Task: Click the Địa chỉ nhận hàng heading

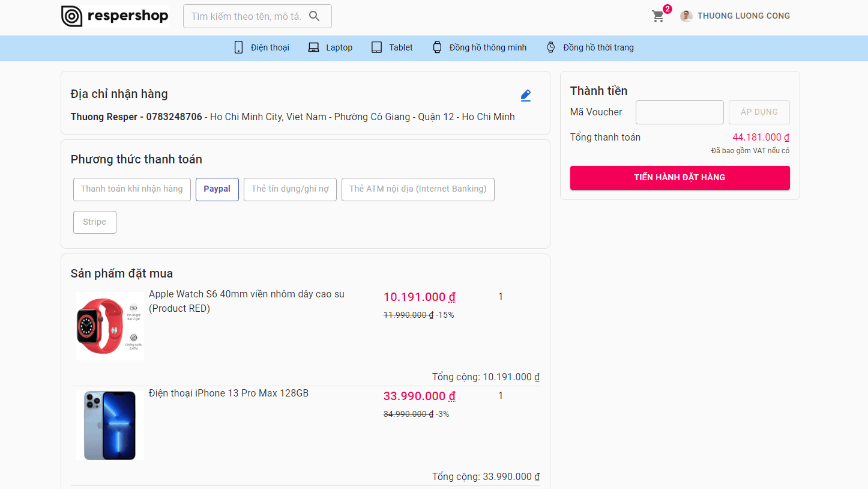Action: (x=119, y=94)
